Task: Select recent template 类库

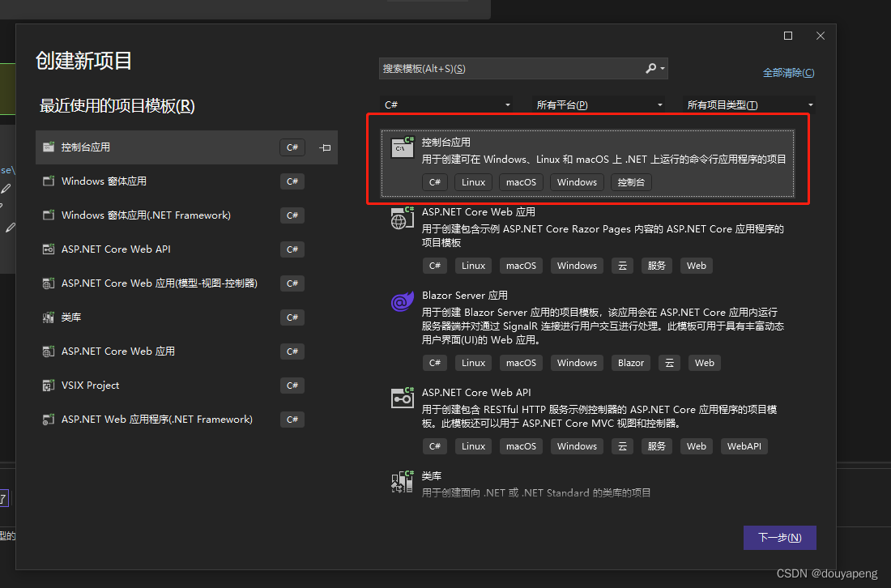Action: (x=186, y=317)
